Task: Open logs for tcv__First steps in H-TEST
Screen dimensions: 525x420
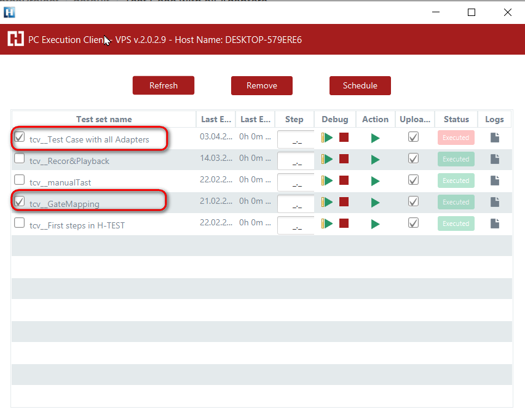Action: tap(494, 224)
